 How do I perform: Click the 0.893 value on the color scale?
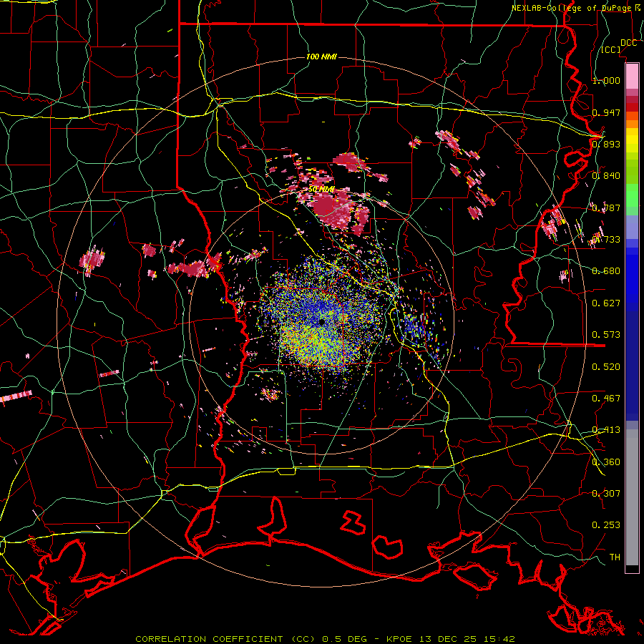[x=606, y=144]
